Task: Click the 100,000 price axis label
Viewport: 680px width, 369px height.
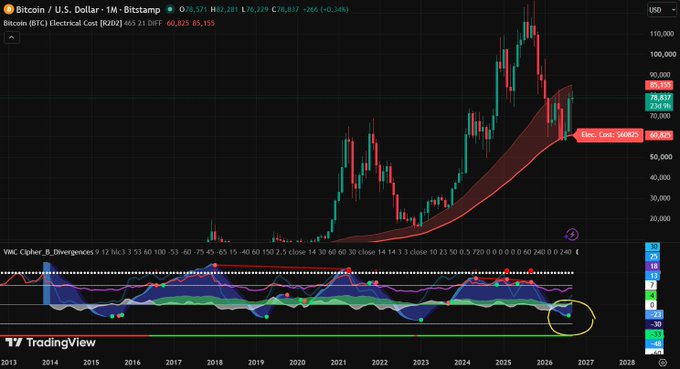Action: (x=662, y=55)
